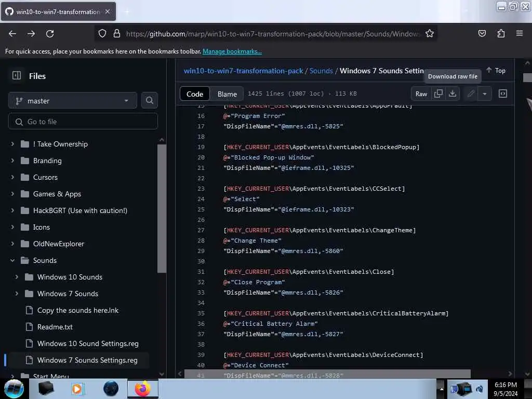Click the "Program Error" code line
This screenshot has height=399, width=532.
(x=254, y=116)
